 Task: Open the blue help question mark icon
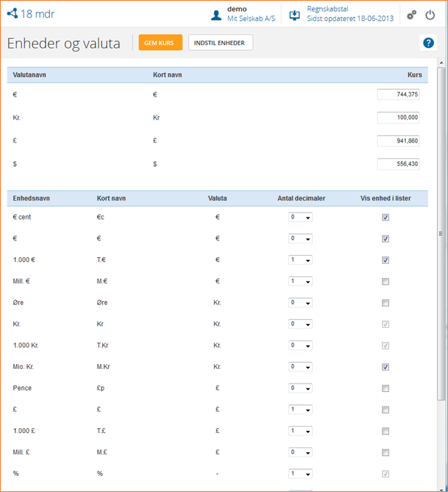pyautogui.click(x=429, y=43)
